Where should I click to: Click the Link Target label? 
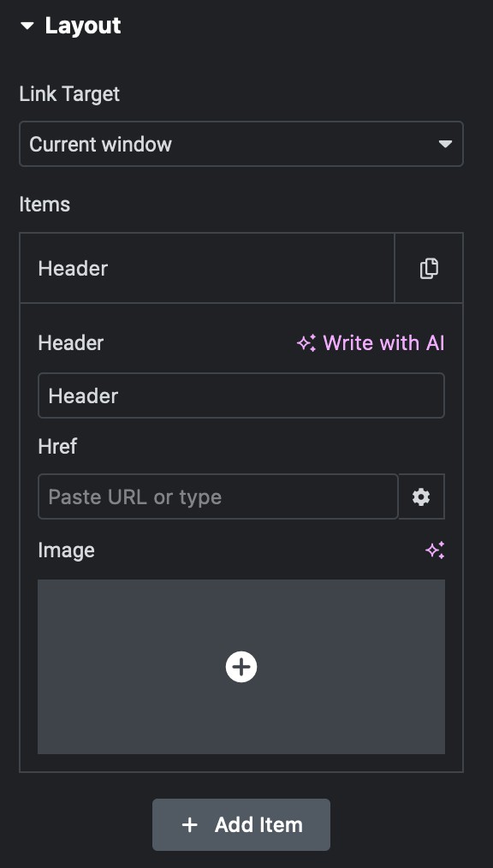coord(69,94)
